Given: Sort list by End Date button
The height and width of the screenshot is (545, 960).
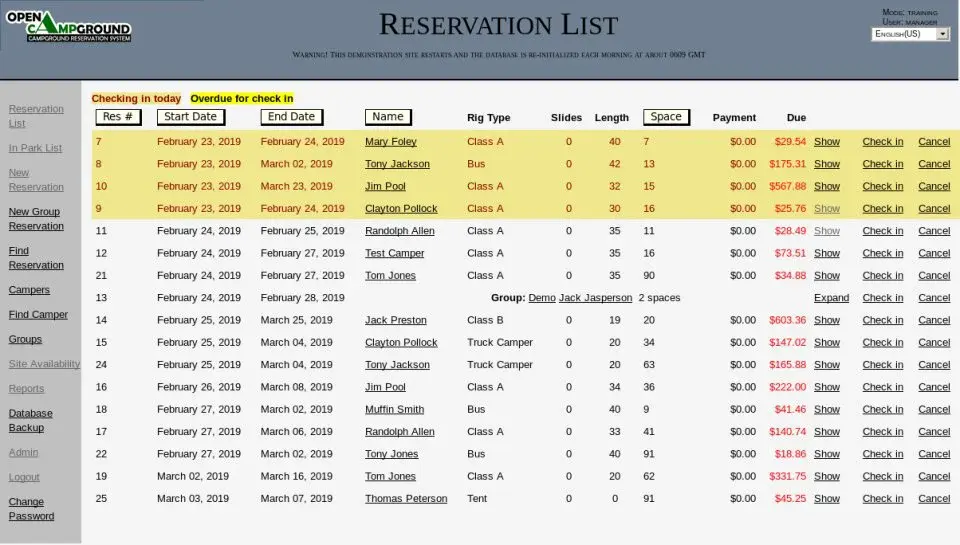Looking at the screenshot, I should 291,117.
